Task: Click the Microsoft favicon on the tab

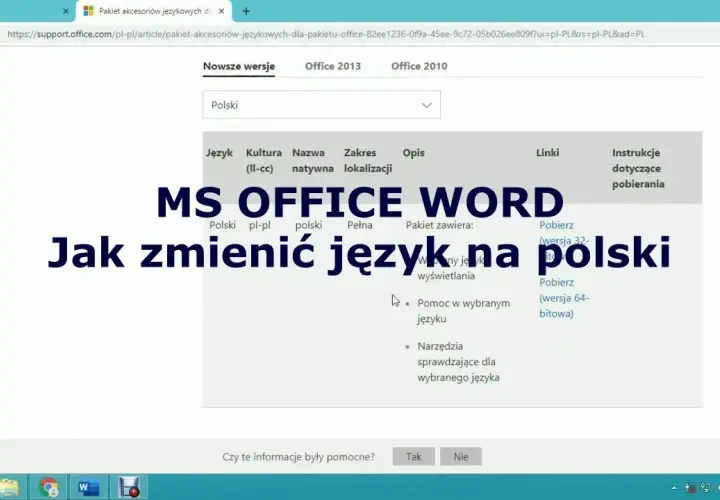Action: tap(89, 11)
